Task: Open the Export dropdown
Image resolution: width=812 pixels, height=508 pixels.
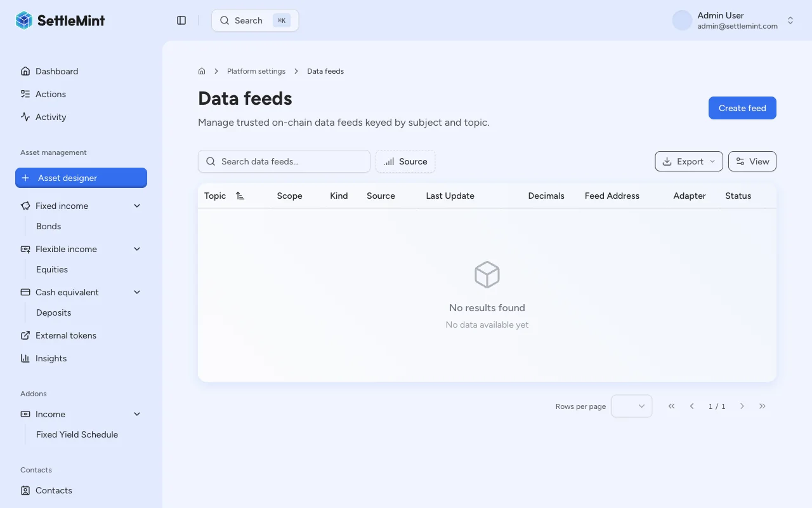Action: click(x=688, y=161)
